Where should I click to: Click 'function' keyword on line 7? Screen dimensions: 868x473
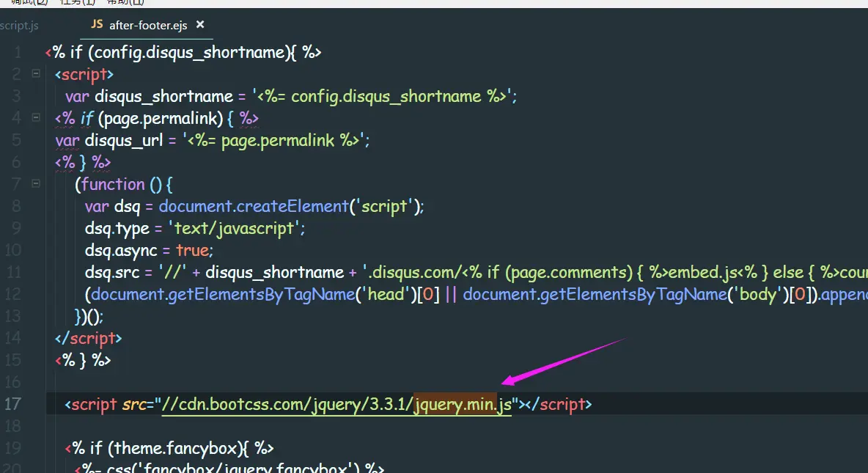click(x=113, y=184)
